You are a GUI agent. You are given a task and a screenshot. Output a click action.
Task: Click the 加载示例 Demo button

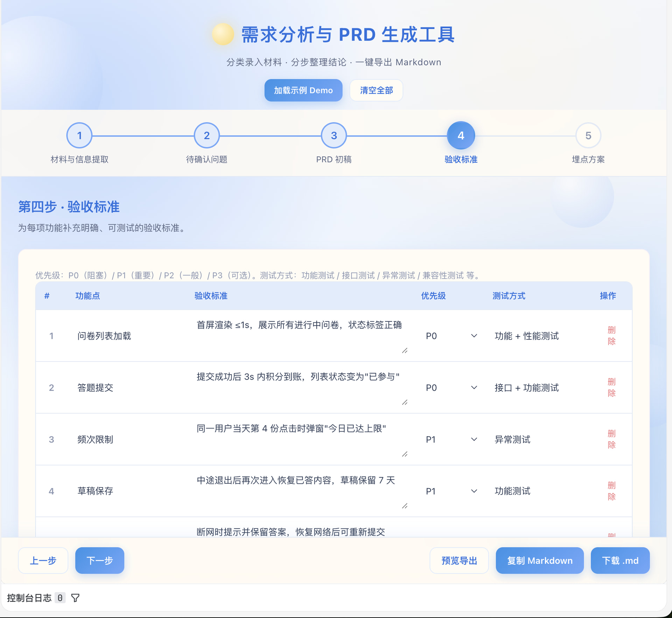coord(303,90)
